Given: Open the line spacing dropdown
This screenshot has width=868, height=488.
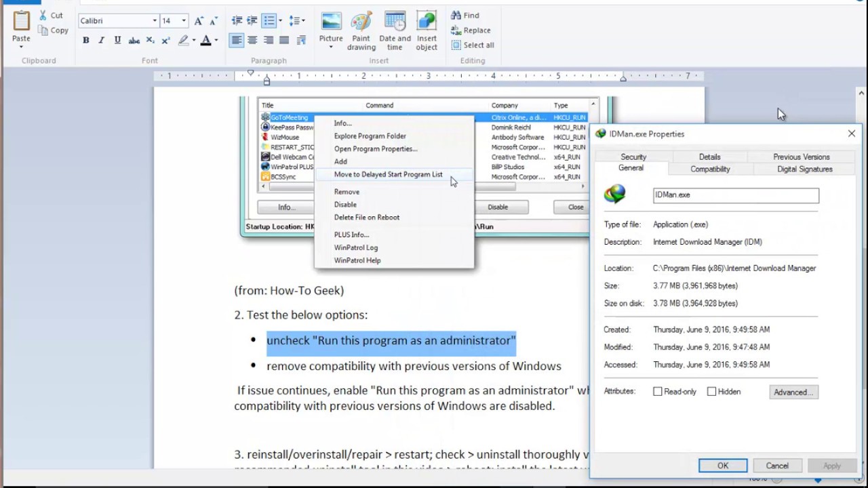Looking at the screenshot, I should pos(297,21).
